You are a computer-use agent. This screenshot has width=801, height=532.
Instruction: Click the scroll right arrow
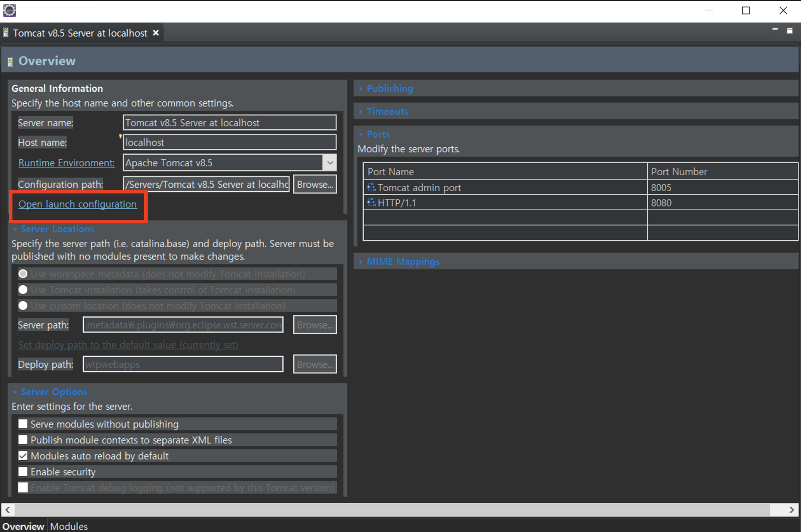tap(791, 510)
